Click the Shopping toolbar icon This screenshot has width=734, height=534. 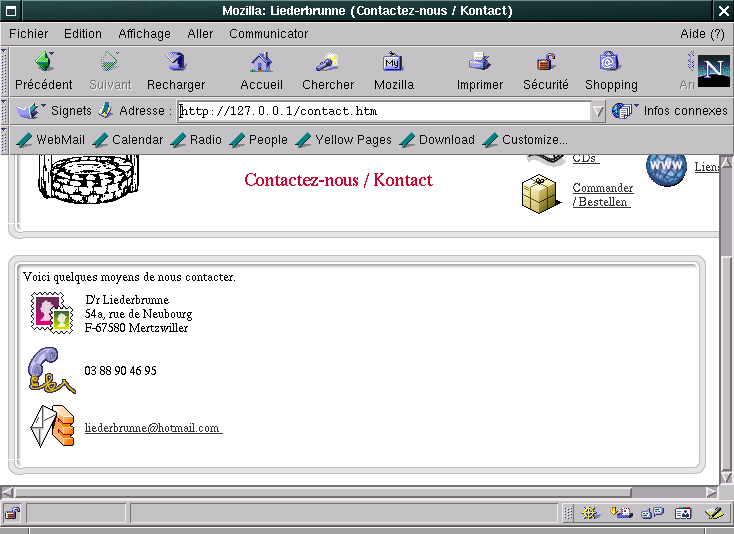point(610,63)
